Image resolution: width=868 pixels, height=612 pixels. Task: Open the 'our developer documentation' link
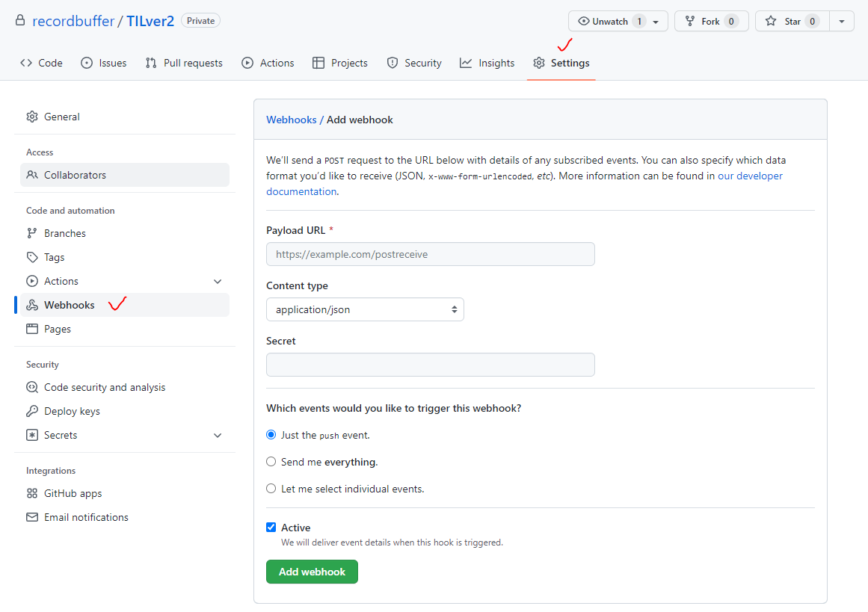[x=750, y=176]
